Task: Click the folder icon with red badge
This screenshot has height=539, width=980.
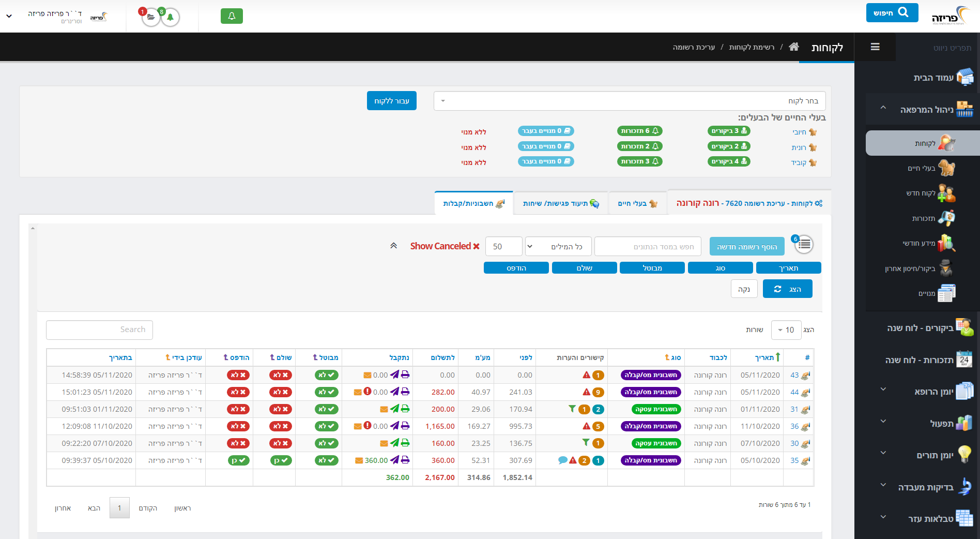Action: pyautogui.click(x=150, y=17)
